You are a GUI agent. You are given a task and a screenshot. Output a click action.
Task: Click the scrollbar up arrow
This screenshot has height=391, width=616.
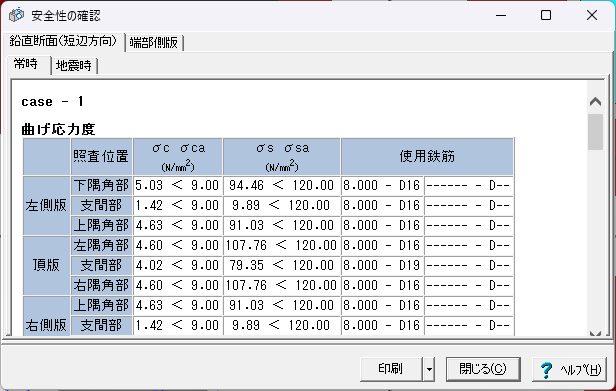(595, 102)
